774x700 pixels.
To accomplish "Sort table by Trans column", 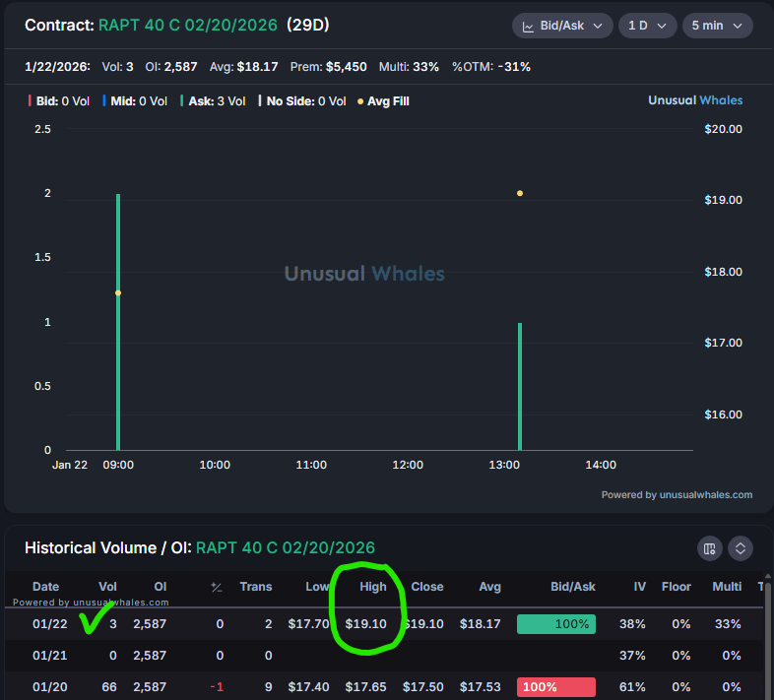I will pos(256,587).
